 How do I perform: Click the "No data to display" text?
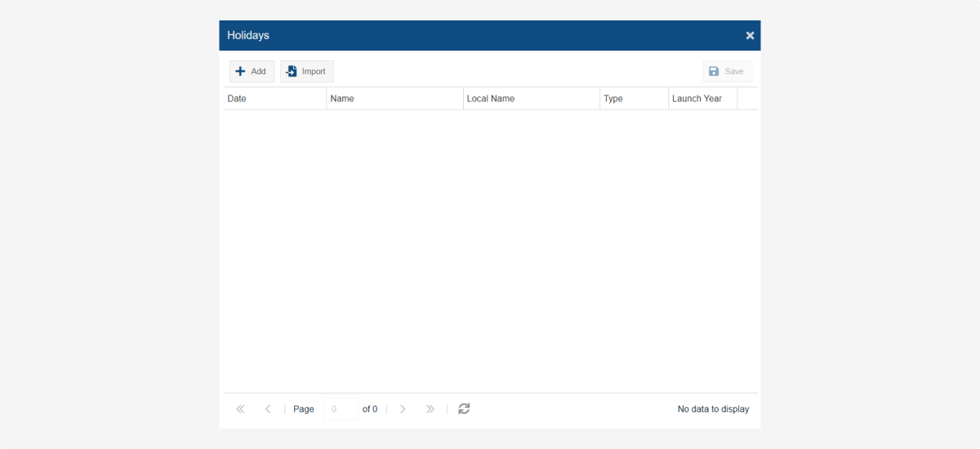tap(713, 409)
